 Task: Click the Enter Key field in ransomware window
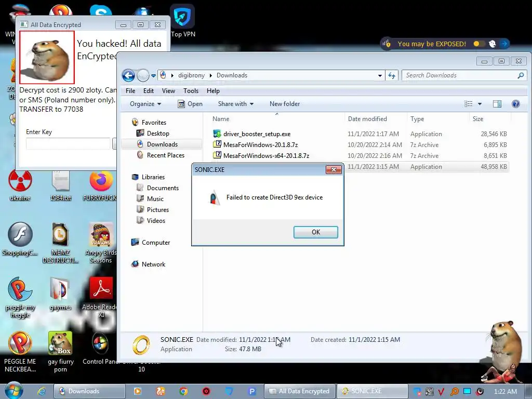[68, 144]
